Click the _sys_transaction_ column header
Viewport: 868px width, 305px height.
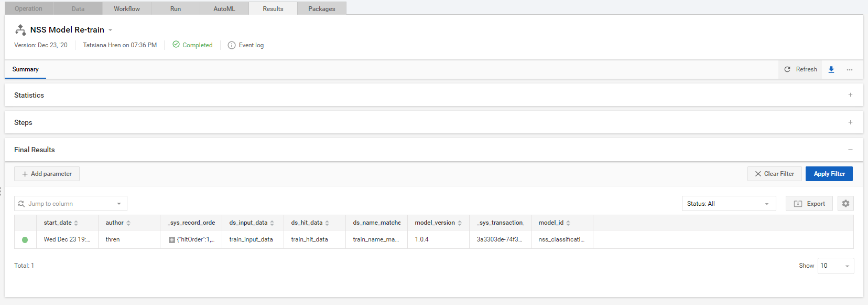click(500, 223)
